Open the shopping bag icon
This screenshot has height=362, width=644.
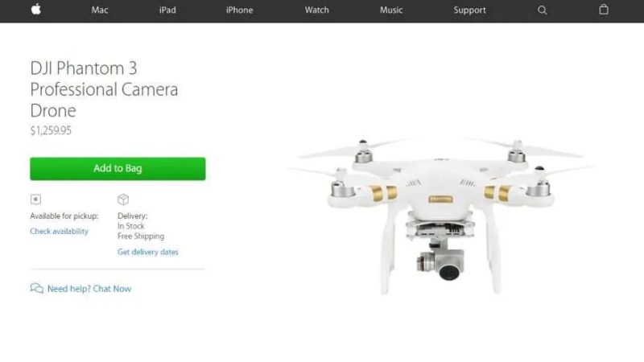[603, 10]
